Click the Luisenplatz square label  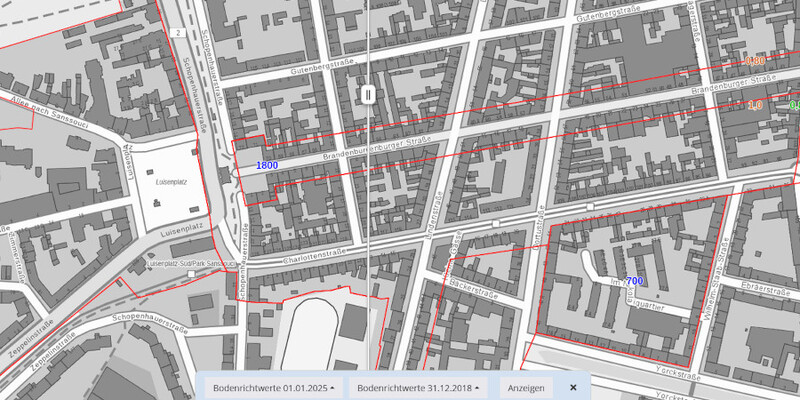[x=168, y=181]
